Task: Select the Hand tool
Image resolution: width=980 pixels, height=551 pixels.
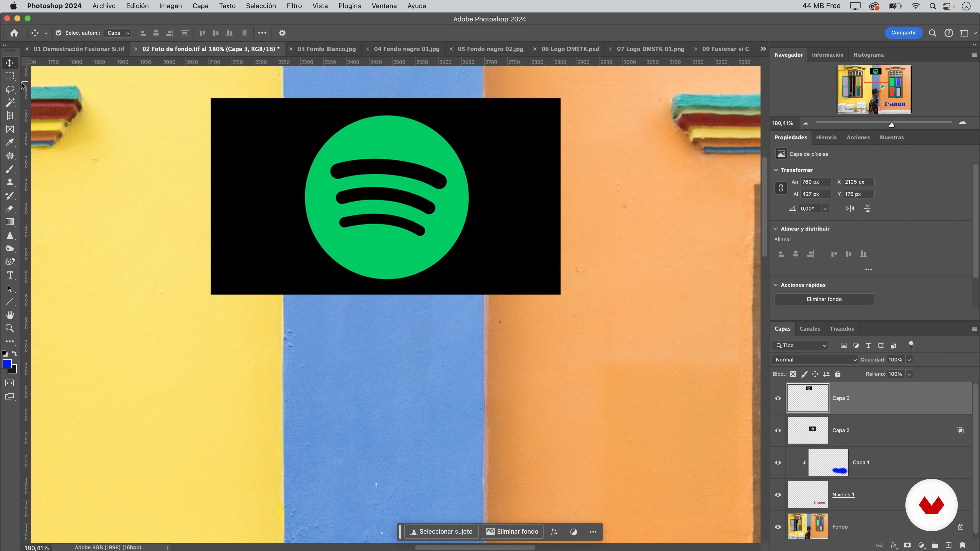Action: [10, 315]
